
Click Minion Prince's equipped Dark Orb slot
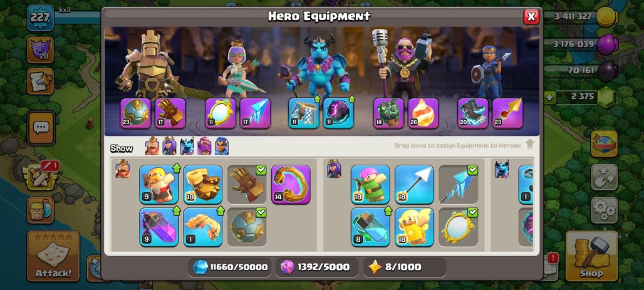pos(338,113)
